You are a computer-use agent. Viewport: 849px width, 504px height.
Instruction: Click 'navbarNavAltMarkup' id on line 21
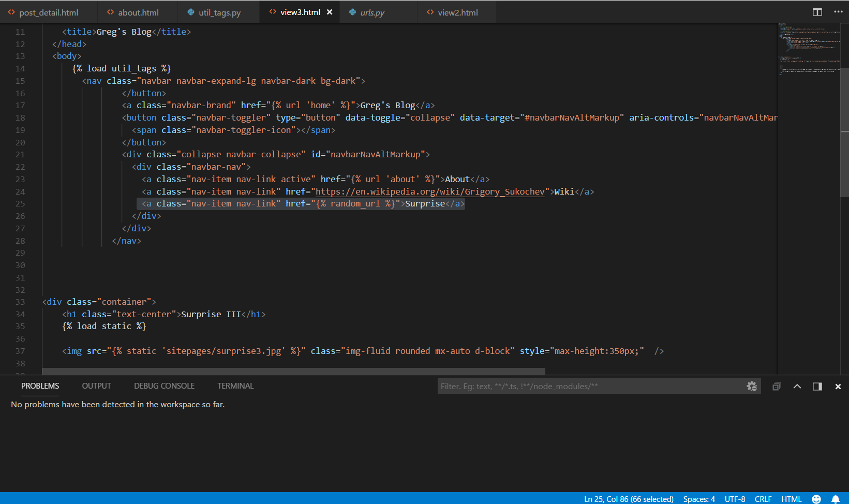point(376,154)
